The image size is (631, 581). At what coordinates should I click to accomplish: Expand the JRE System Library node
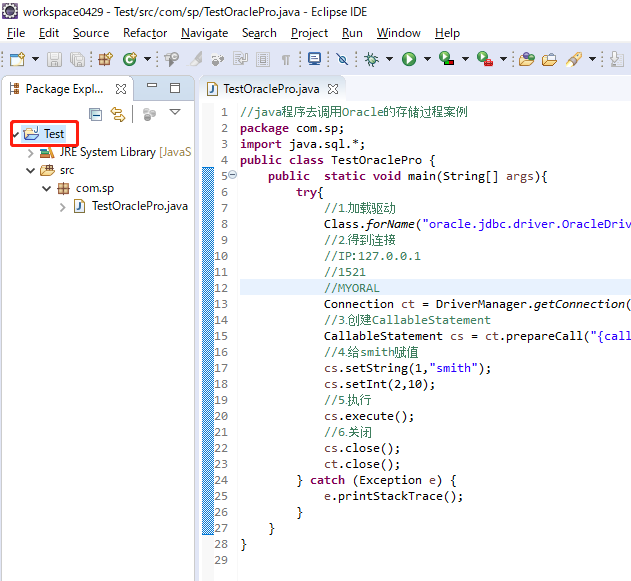tap(31, 153)
